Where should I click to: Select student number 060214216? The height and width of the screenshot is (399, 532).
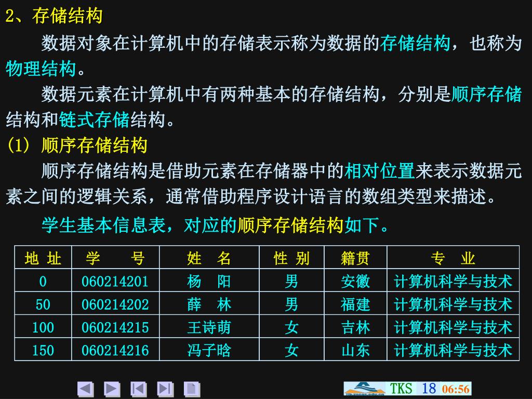(115, 350)
